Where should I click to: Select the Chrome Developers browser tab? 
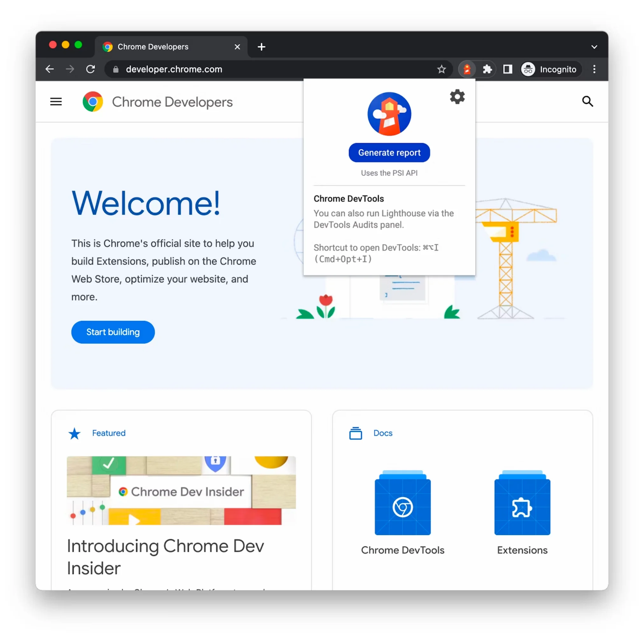click(x=171, y=47)
